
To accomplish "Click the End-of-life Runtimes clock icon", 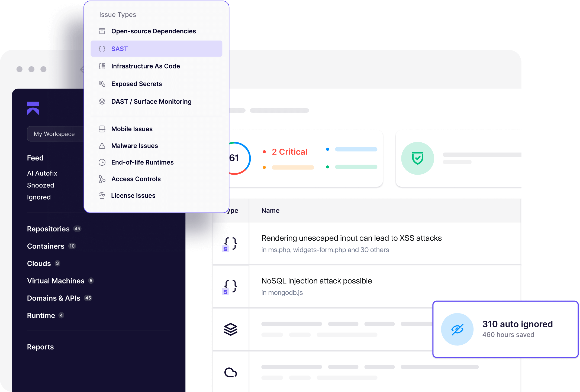I will 102,162.
